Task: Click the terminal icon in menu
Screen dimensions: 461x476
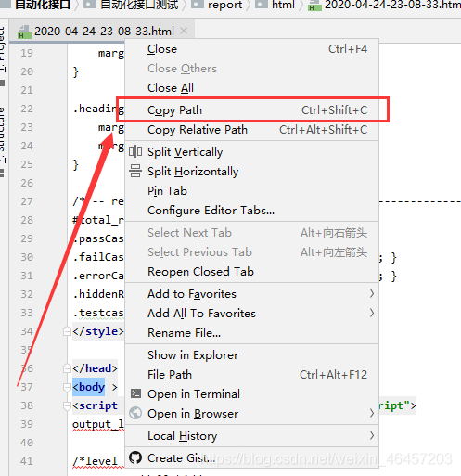Action: tap(135, 393)
